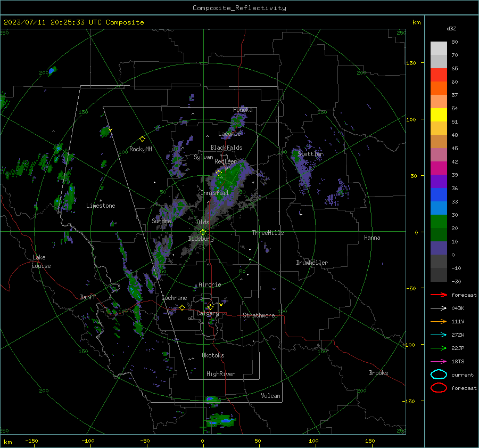This screenshot has width=479, height=448.
Task: Click the Calgary city label
Action: pyautogui.click(x=208, y=313)
